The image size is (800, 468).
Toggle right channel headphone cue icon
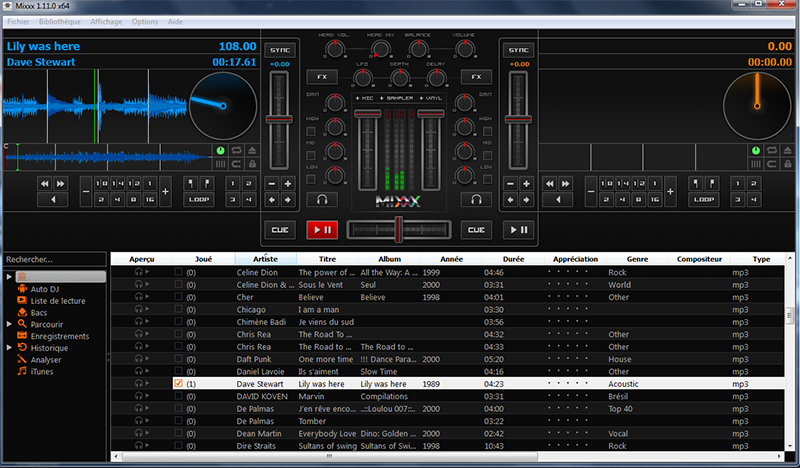point(476,200)
